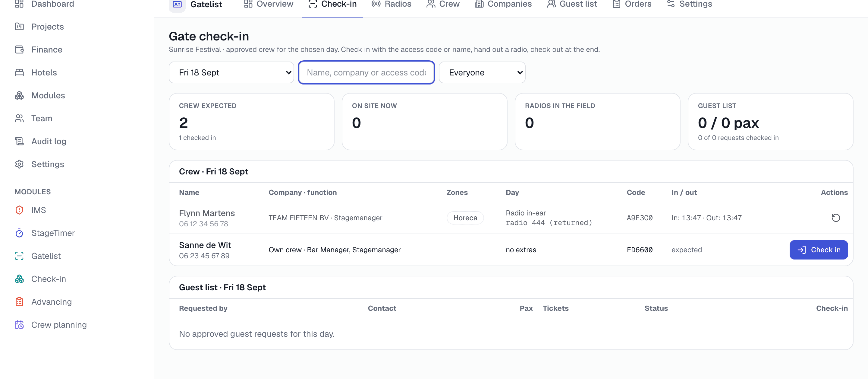Undo check-out for Flynn Martens
The height and width of the screenshot is (379, 868).
point(836,218)
